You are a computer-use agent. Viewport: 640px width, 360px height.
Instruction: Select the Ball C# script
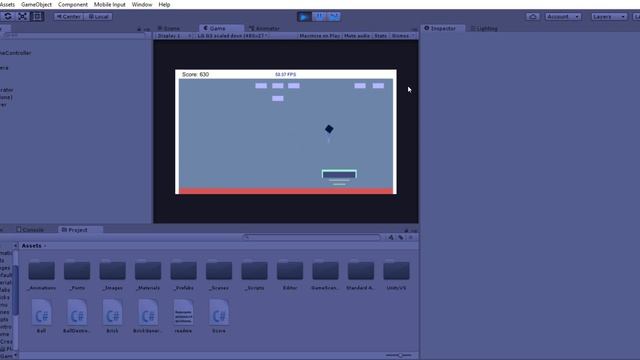(41, 316)
